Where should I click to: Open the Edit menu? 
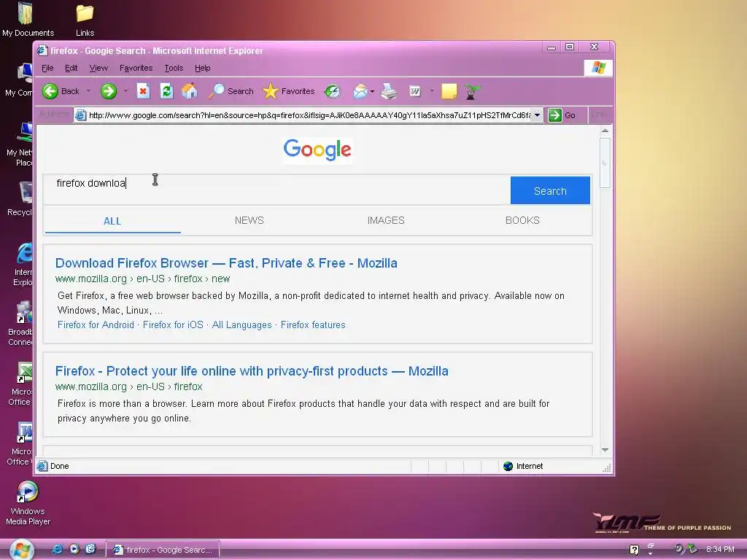[71, 68]
